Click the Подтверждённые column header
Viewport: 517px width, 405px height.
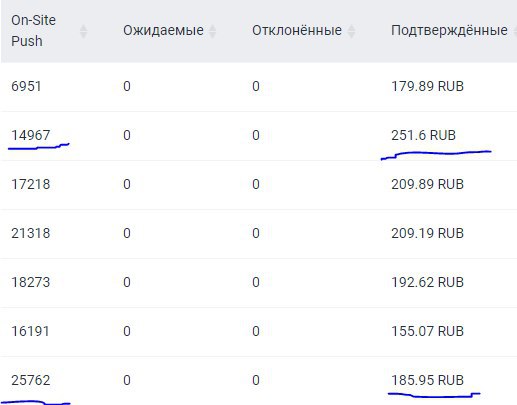tap(449, 31)
